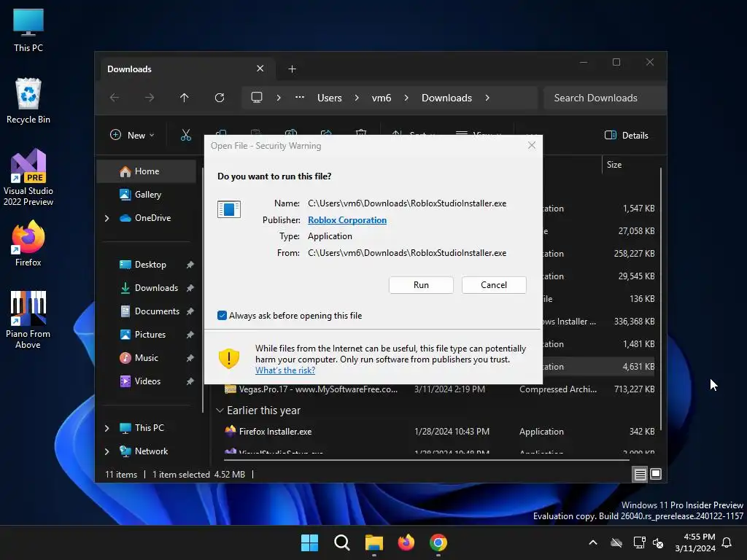Click the muted volume tray icon

tap(658, 542)
